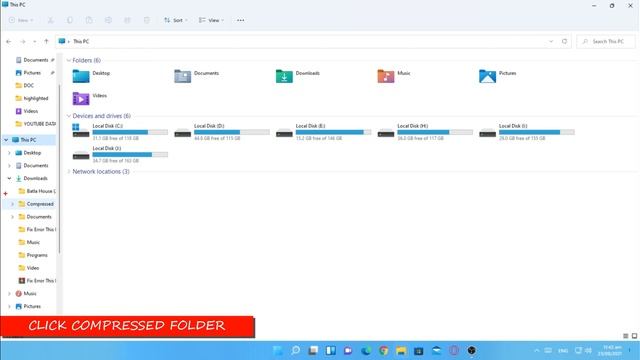Viewport: 640px width, 360px height.
Task: Click navigation pane vertical scrollbar
Action: [60, 168]
